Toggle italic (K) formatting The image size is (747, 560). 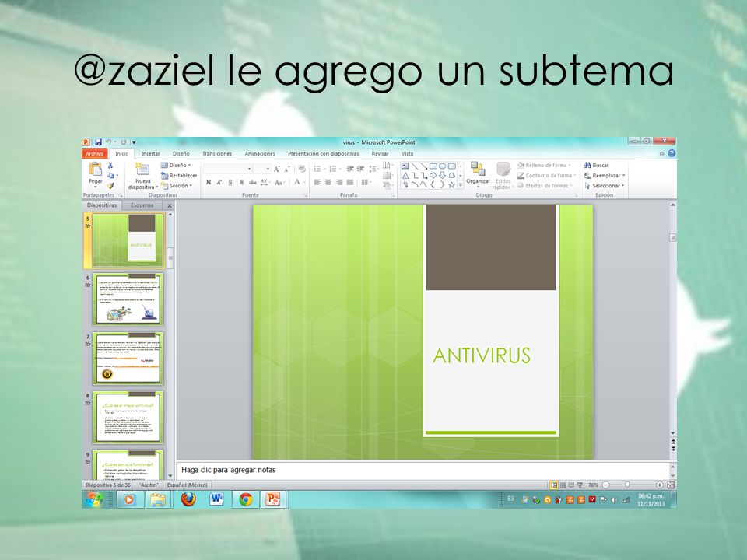point(219,182)
